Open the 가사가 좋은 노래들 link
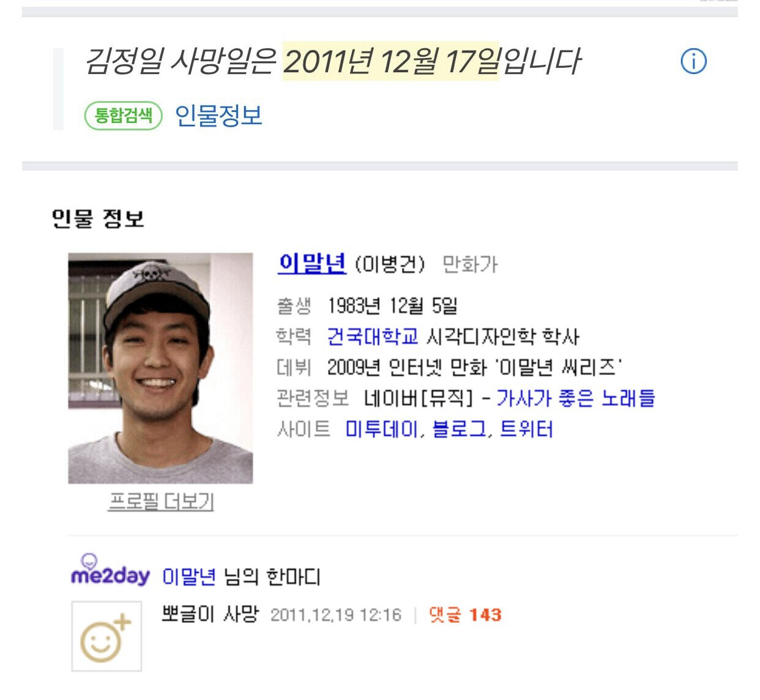 point(575,398)
